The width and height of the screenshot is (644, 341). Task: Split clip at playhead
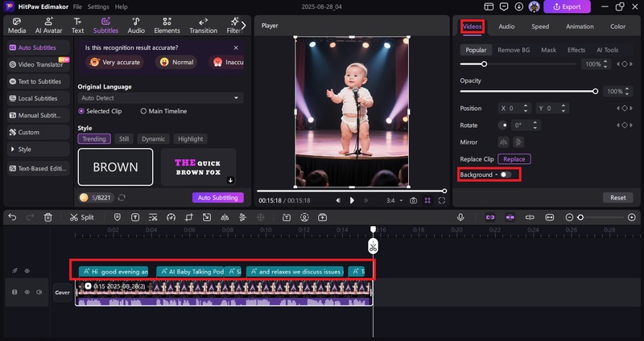tap(82, 217)
